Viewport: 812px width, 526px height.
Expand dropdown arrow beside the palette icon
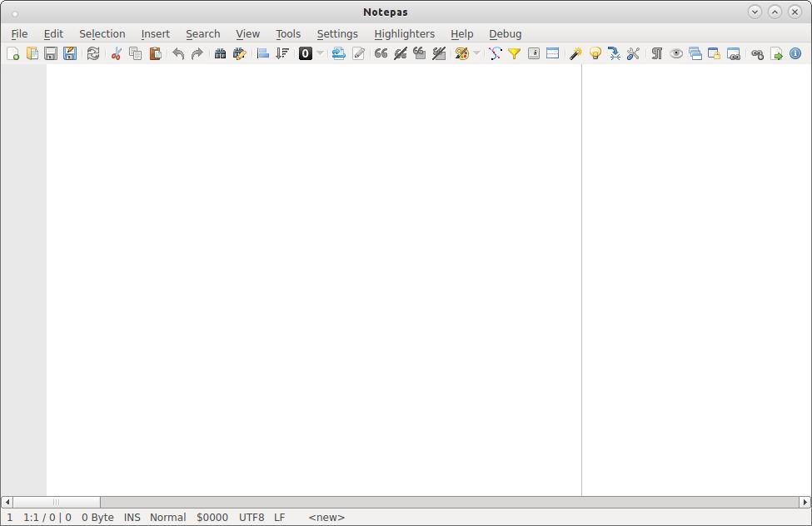[x=476, y=53]
